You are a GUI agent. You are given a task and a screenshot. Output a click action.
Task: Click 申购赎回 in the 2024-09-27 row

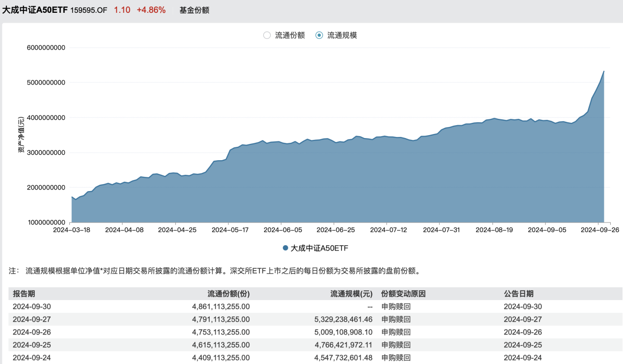pyautogui.click(x=396, y=319)
